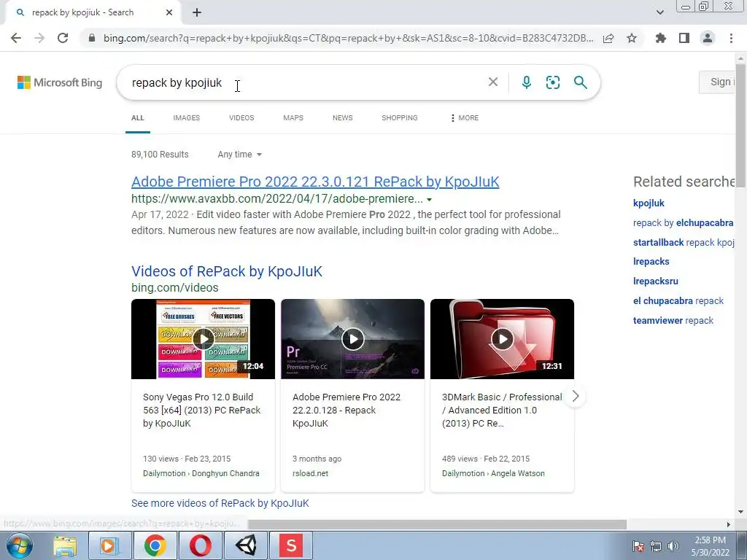Image resolution: width=747 pixels, height=560 pixels.
Task: Open related search 'startallback repack'
Action: tap(684, 242)
